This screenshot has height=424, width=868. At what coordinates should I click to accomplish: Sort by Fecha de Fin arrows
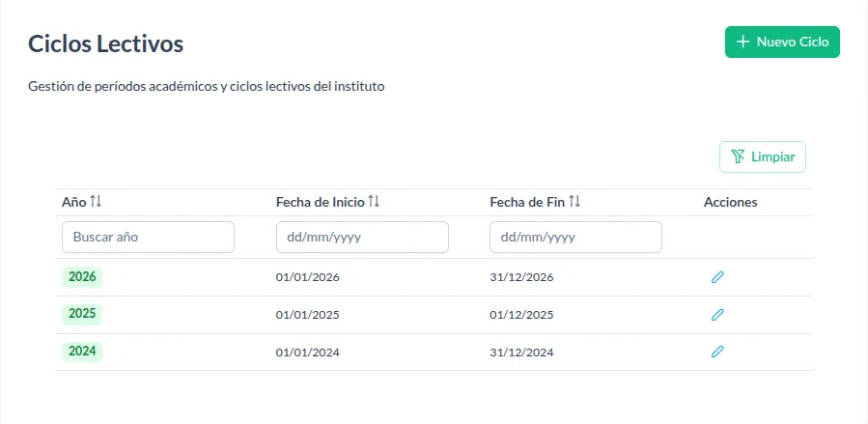point(574,202)
